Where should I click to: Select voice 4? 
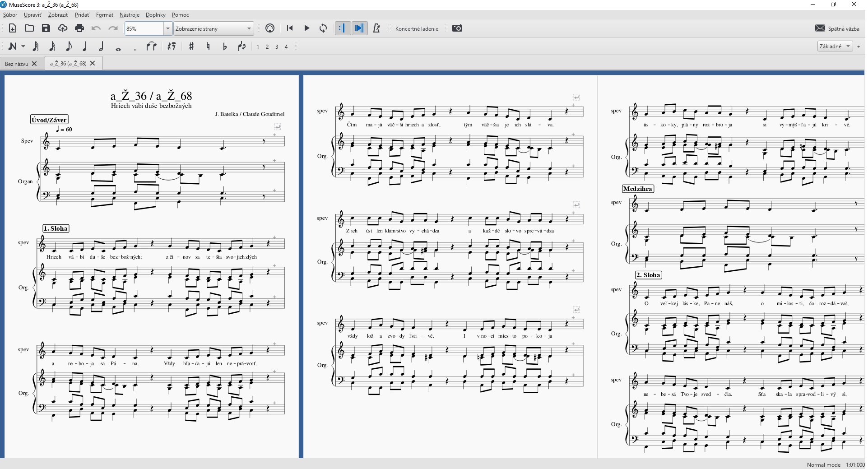(286, 47)
